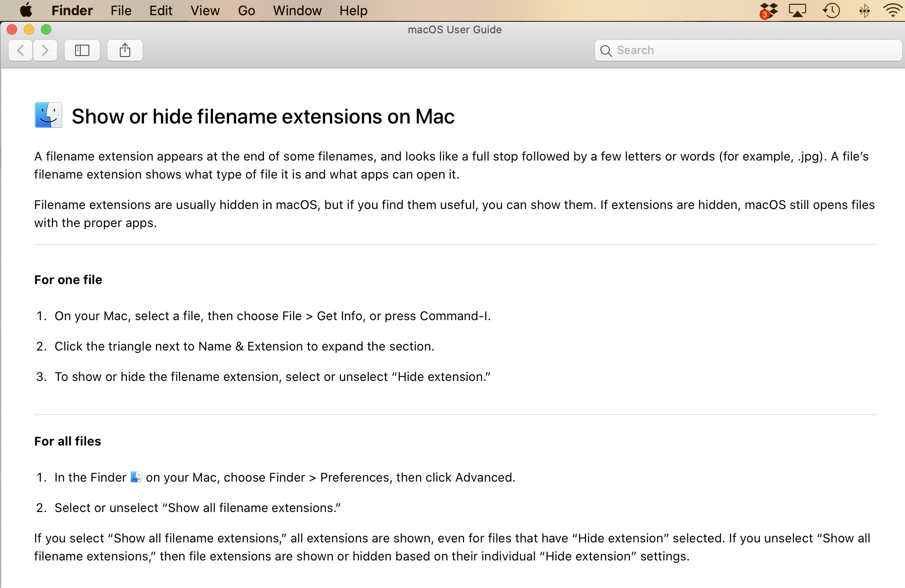The width and height of the screenshot is (905, 588).
Task: Click the 'For one file' heading
Action: click(68, 280)
